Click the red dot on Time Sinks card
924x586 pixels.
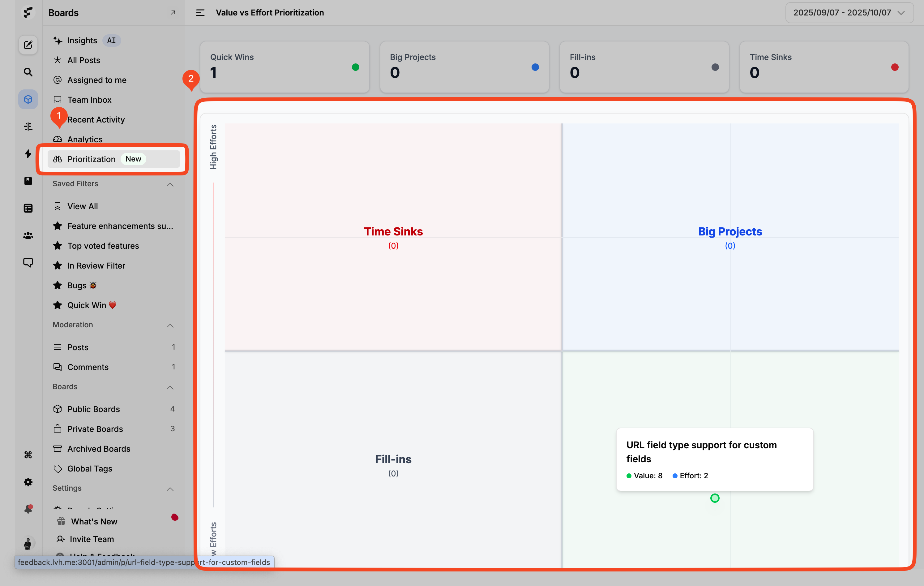click(x=894, y=67)
